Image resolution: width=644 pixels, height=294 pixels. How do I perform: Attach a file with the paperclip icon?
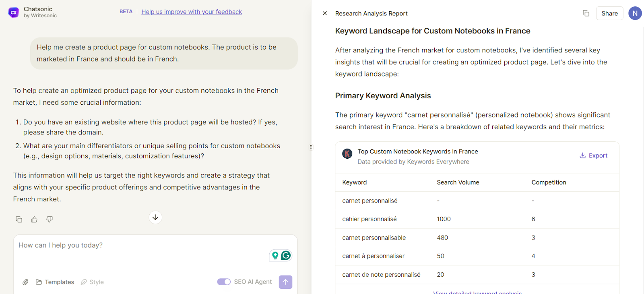click(25, 282)
